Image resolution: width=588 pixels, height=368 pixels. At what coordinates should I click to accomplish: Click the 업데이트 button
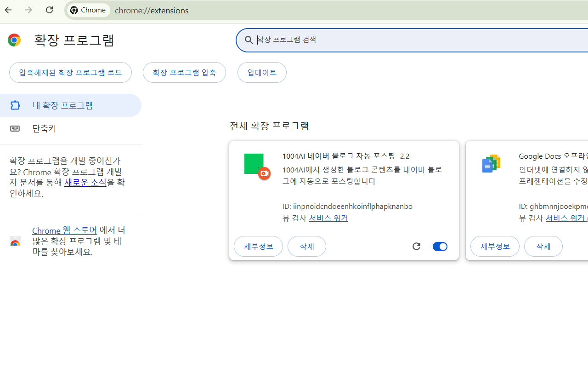[262, 73]
